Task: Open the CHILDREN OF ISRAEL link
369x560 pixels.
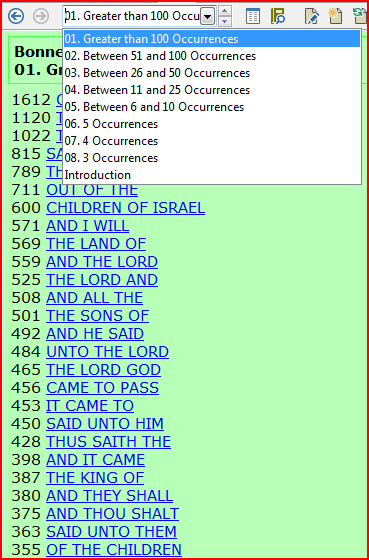Action: click(x=125, y=208)
